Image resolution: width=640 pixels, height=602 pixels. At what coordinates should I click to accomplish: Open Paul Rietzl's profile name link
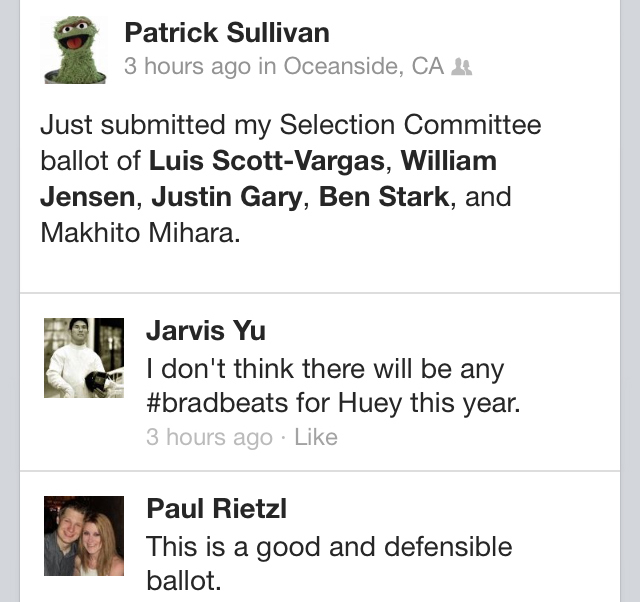tap(216, 509)
